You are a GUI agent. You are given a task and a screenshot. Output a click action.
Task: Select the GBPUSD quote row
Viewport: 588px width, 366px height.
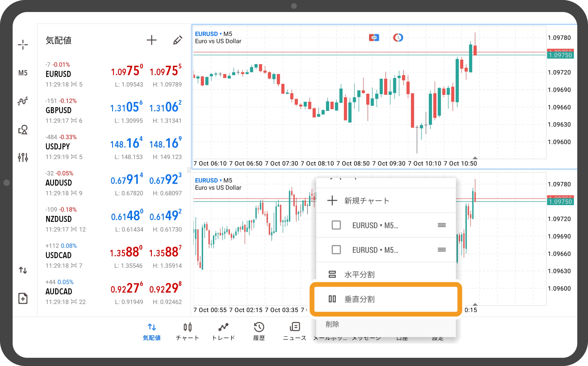pos(114,111)
